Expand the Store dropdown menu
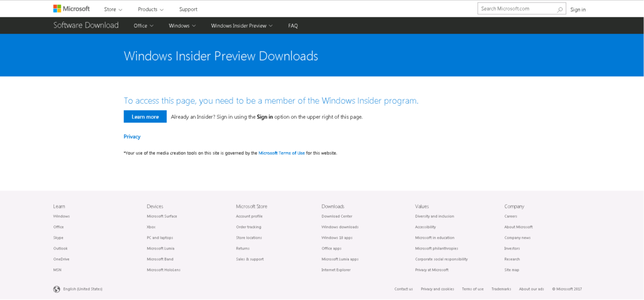 pos(113,9)
